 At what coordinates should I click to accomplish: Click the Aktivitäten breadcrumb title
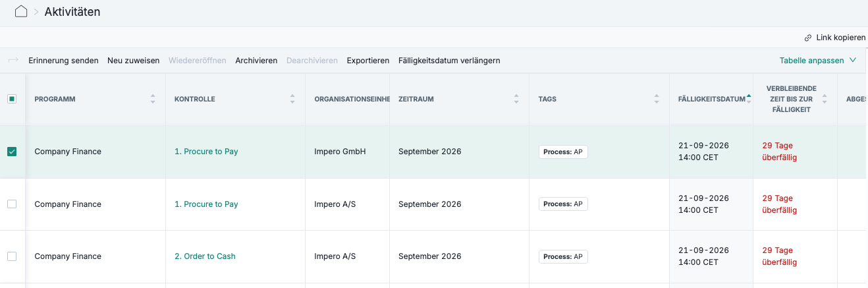[72, 11]
